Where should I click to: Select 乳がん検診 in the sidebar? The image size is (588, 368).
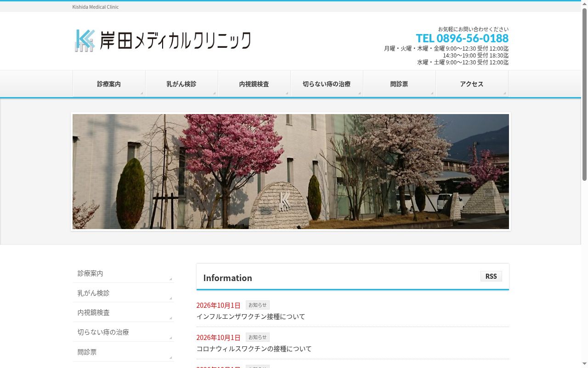(123, 293)
